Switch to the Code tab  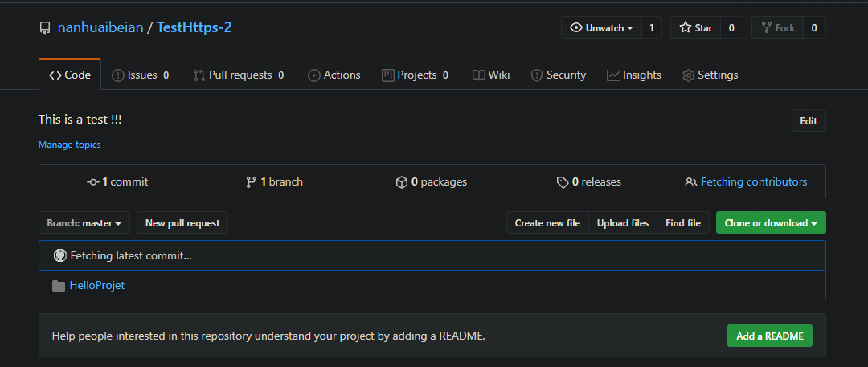[70, 75]
